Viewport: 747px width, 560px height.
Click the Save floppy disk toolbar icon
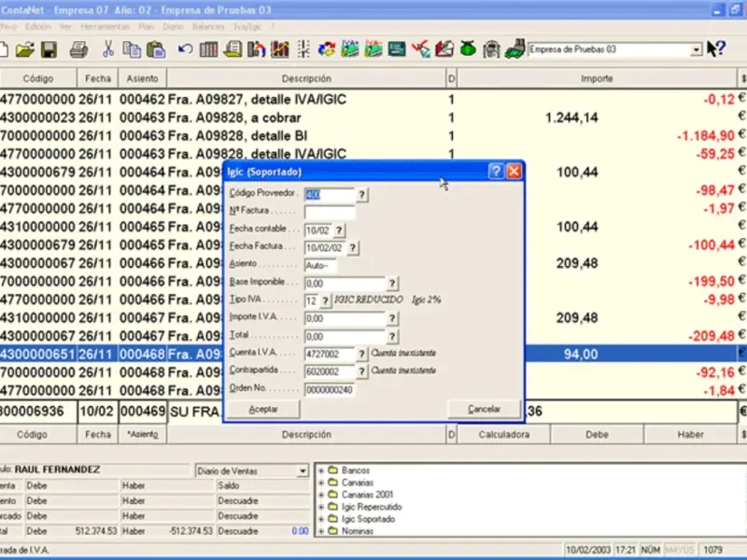tap(49, 49)
